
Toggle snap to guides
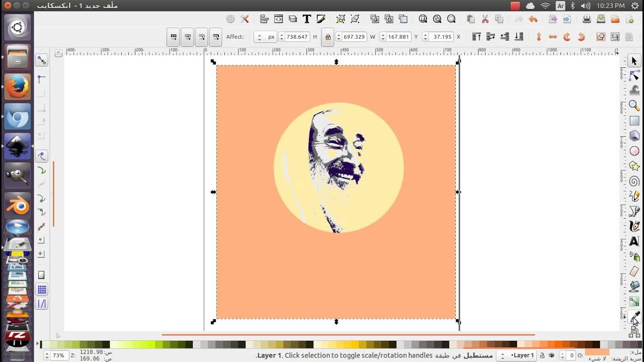pyautogui.click(x=42, y=304)
